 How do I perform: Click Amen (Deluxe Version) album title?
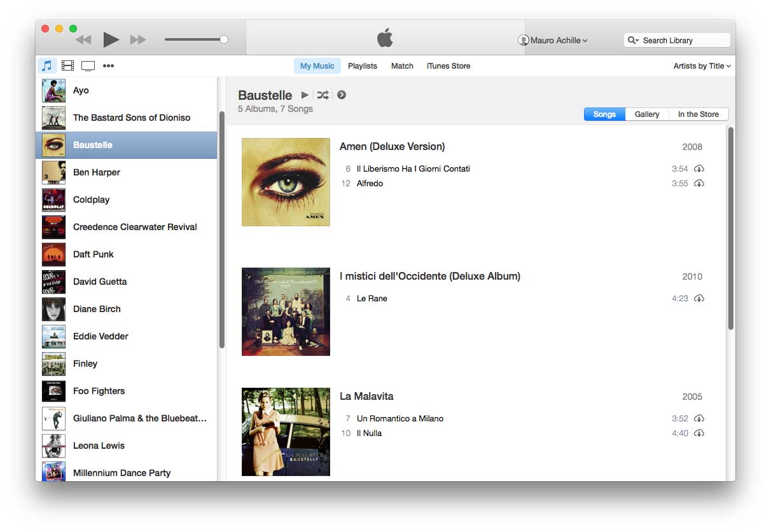coord(392,147)
